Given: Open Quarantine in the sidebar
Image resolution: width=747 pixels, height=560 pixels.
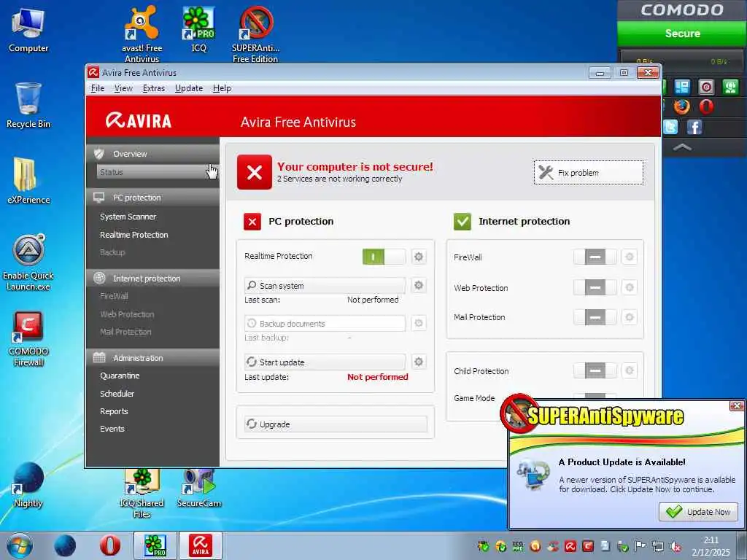Looking at the screenshot, I should point(120,376).
